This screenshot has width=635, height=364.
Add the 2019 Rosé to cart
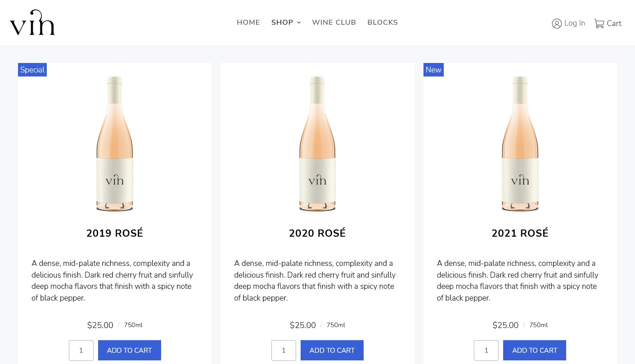point(129,351)
